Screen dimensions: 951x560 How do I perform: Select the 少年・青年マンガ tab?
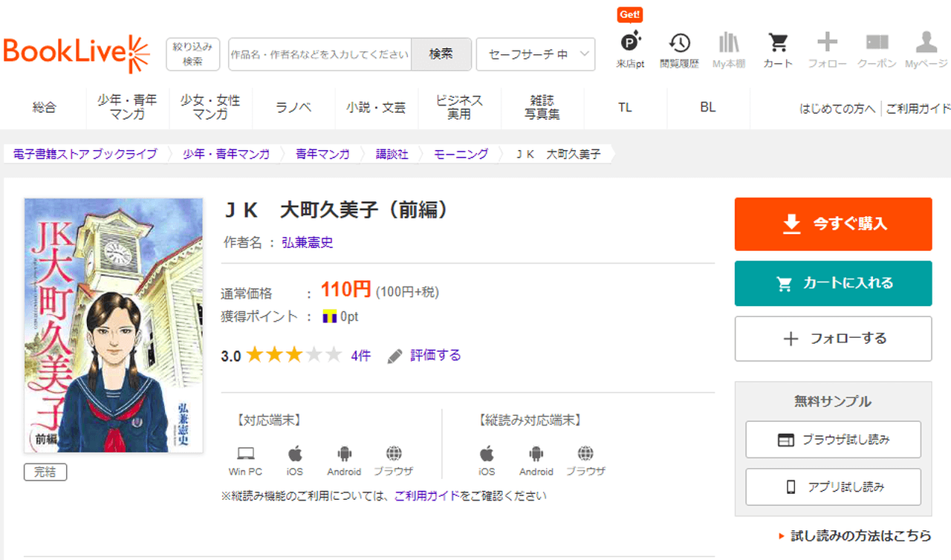(x=127, y=107)
